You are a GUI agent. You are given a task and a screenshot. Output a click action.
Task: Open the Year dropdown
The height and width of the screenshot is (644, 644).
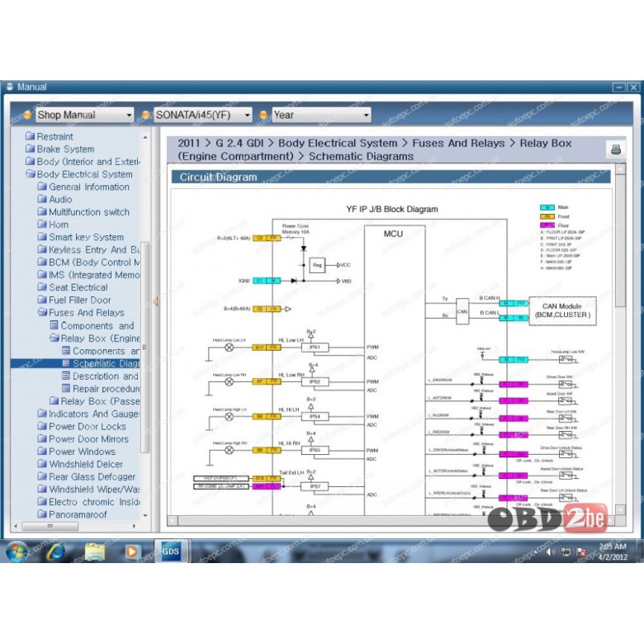point(321,115)
